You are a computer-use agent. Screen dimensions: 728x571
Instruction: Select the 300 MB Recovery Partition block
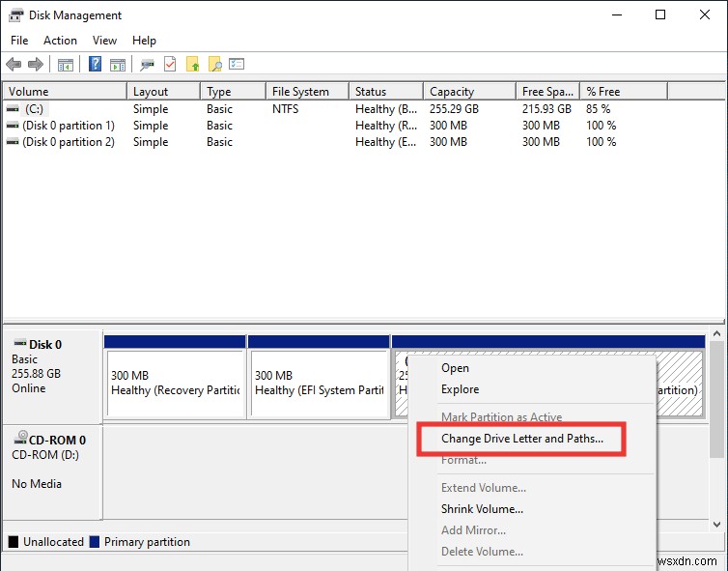[x=175, y=383]
